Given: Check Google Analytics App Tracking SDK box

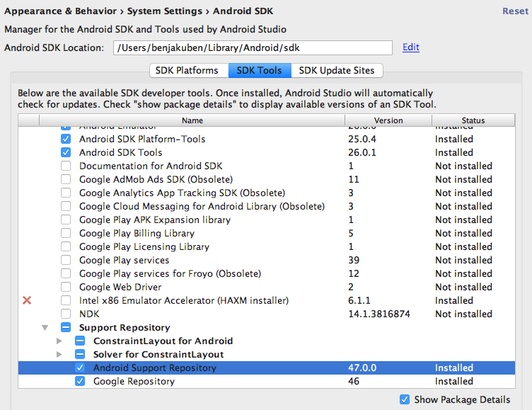Looking at the screenshot, I should (66, 193).
